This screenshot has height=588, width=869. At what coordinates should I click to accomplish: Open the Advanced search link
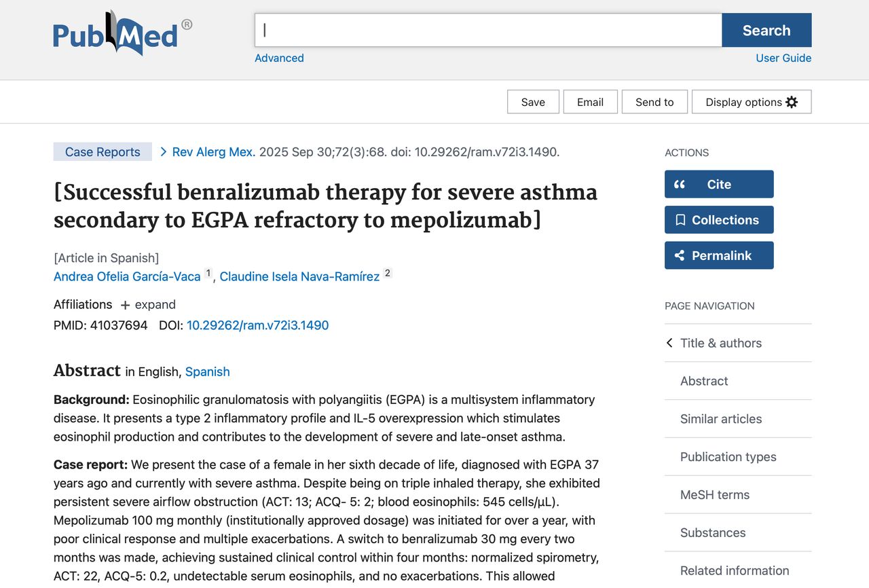point(279,58)
